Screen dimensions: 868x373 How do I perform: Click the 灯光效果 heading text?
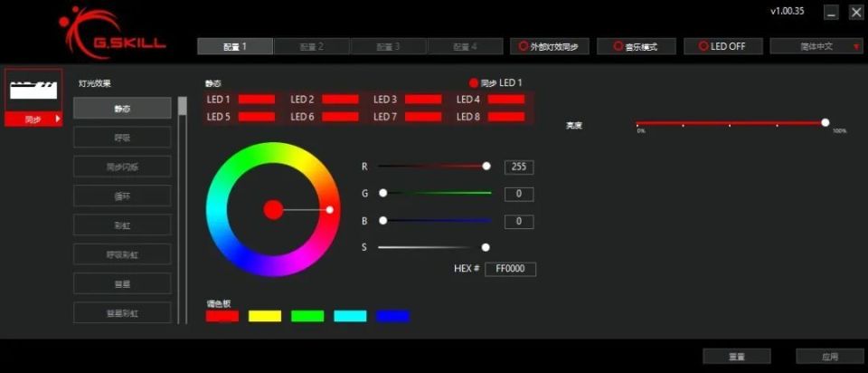[95, 83]
